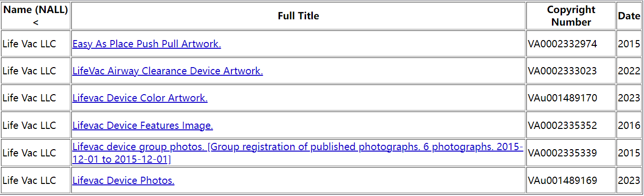Open the Lifevac Device Features Image link
The height and width of the screenshot is (196, 644).
click(142, 126)
